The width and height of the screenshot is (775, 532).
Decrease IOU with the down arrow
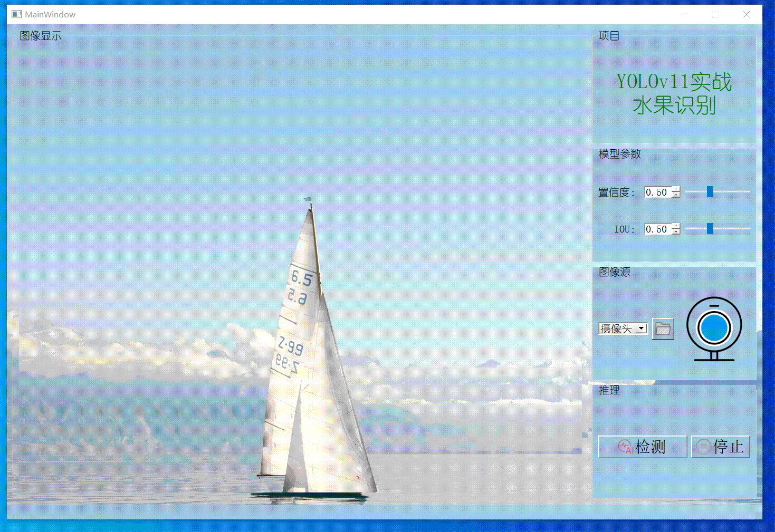tap(676, 233)
